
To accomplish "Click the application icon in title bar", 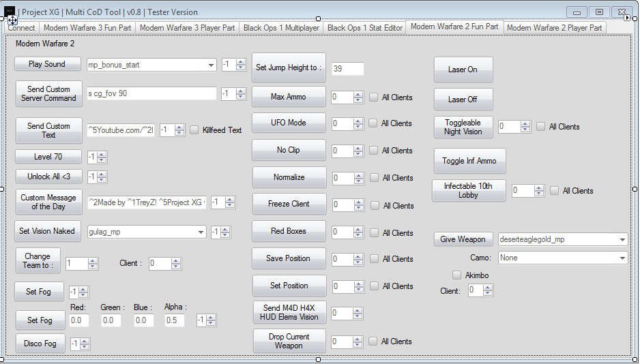I will (x=10, y=12).
